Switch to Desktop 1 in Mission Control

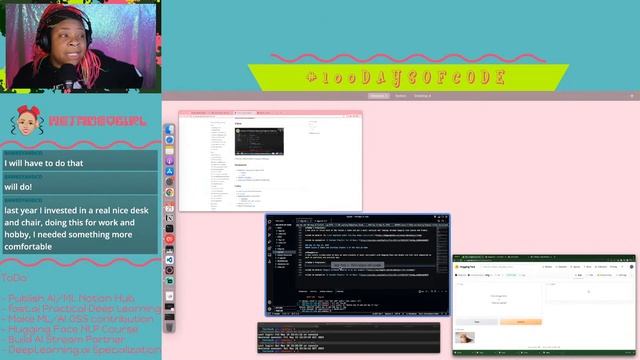point(378,96)
